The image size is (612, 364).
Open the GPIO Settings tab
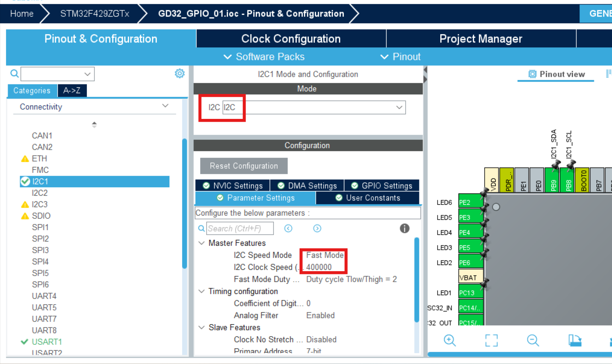click(x=382, y=185)
